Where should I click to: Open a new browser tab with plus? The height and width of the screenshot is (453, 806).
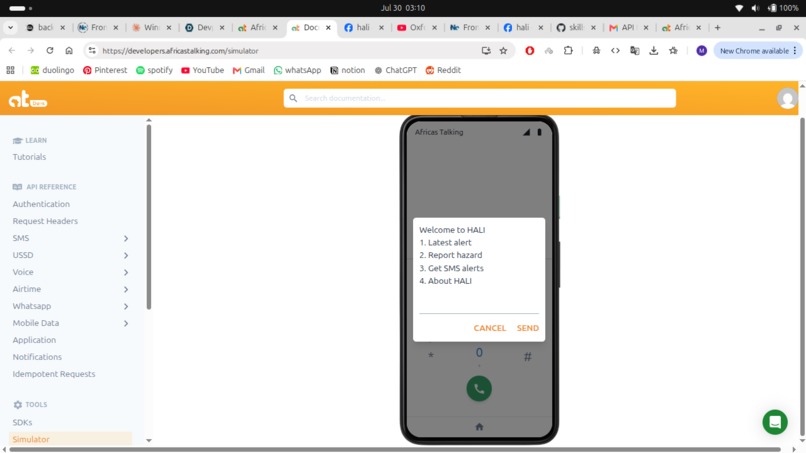pyautogui.click(x=718, y=27)
